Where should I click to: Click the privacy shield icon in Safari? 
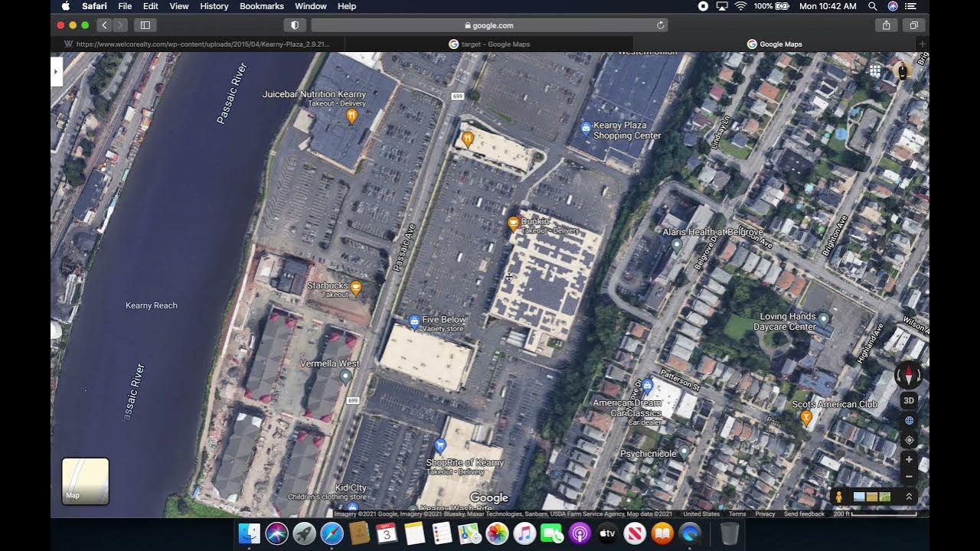tap(295, 25)
